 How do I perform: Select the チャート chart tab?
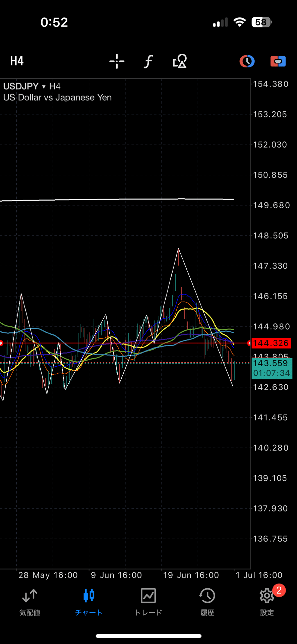(x=89, y=602)
